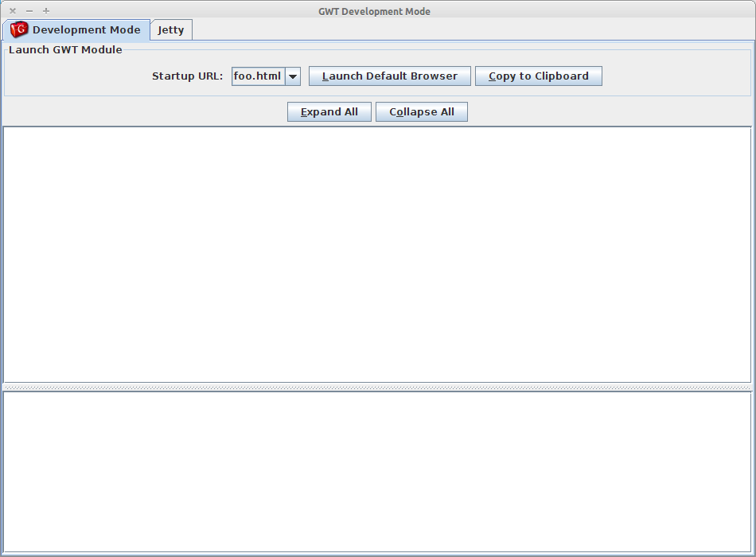This screenshot has height=557, width=756.
Task: Click the empty tab strip beside Jetty
Action: tap(470, 30)
